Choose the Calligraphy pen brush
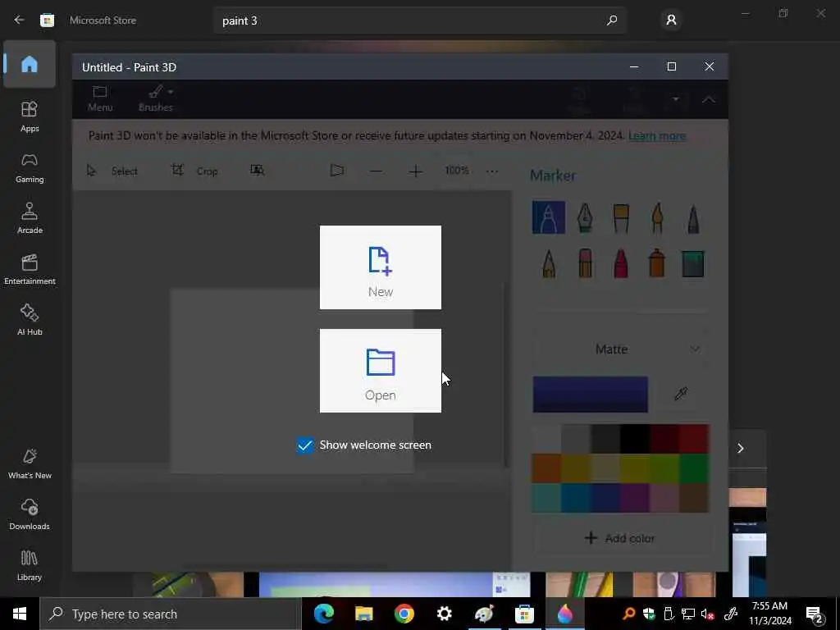 (x=585, y=217)
